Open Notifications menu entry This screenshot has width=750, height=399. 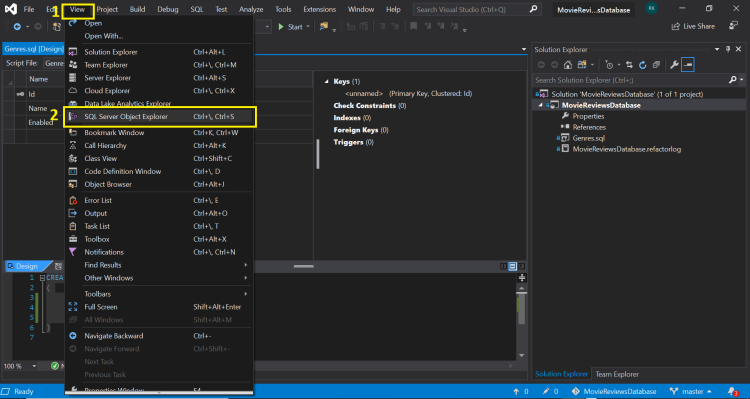(x=159, y=252)
